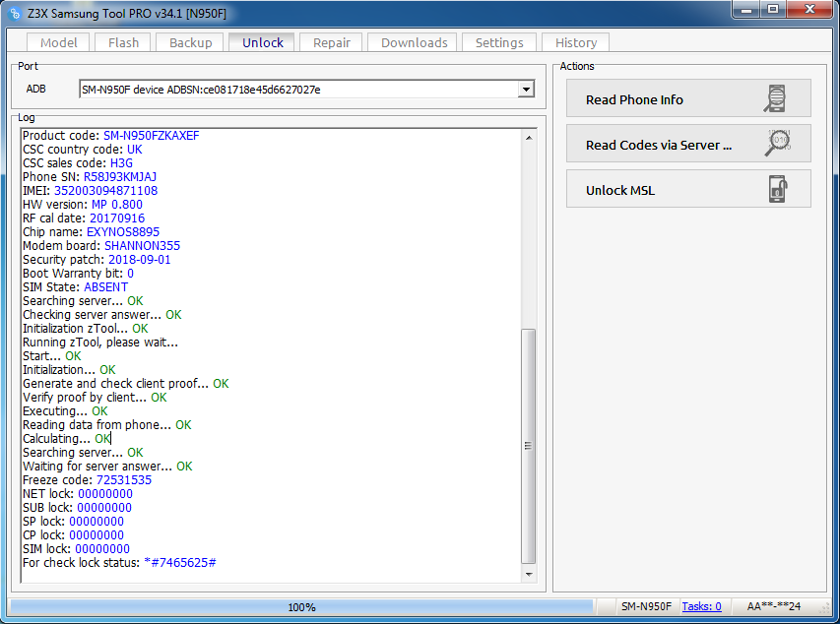Click the security patch date 2018-09-01

click(x=139, y=260)
